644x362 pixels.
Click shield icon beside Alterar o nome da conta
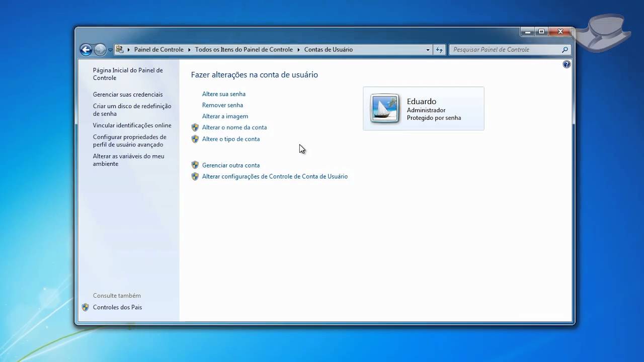tap(195, 128)
